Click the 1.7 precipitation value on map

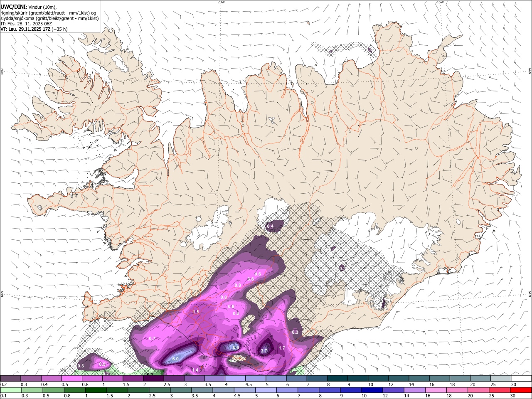pos(282,348)
